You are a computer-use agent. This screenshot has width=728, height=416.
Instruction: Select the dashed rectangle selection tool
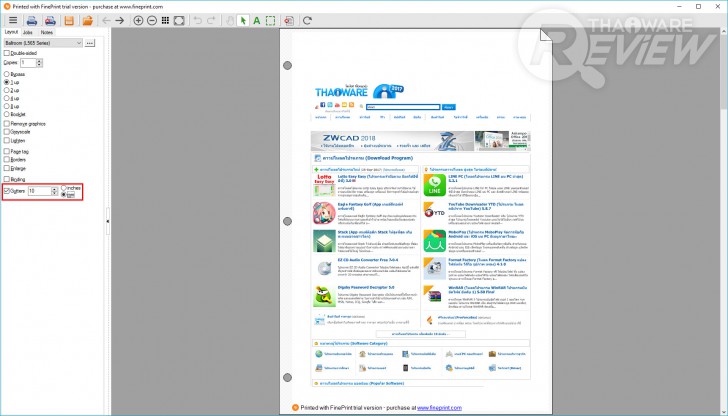tap(270, 20)
